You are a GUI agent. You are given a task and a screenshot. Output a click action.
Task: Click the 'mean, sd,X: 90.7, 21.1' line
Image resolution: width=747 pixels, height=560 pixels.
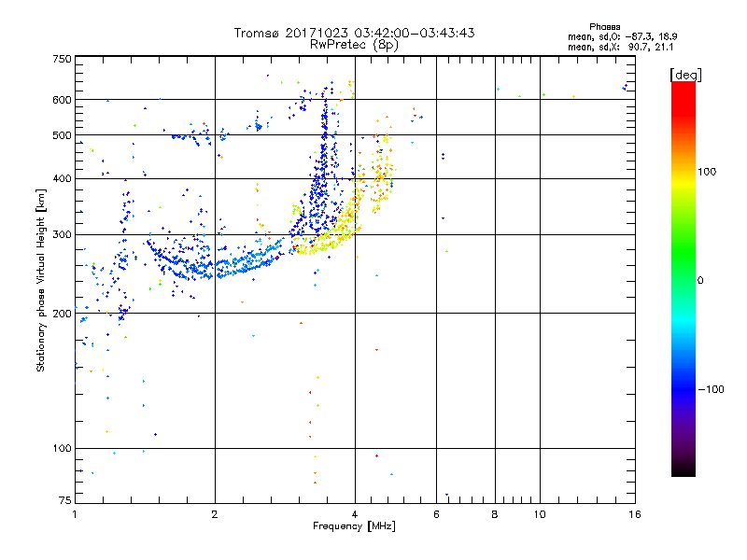coord(620,47)
